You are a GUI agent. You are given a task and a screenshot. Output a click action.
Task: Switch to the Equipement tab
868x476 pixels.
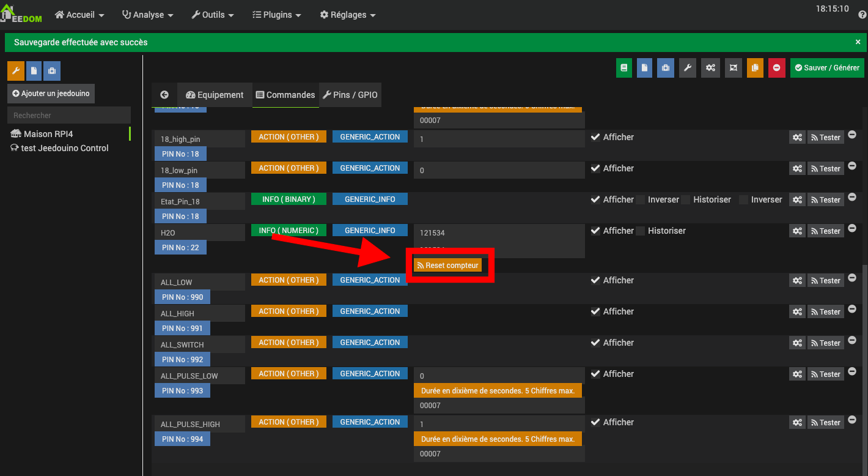coord(215,95)
